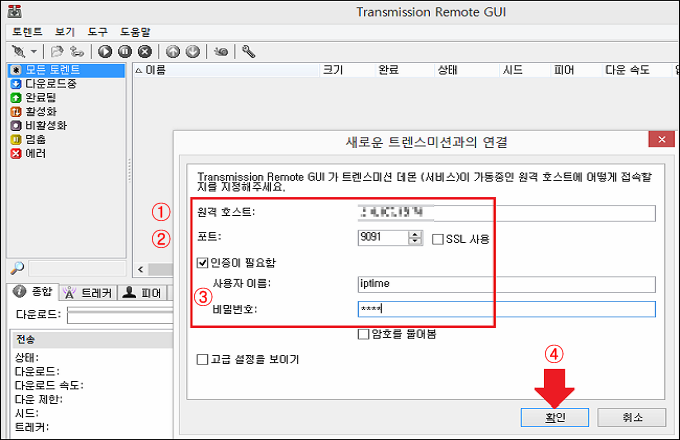The width and height of the screenshot is (680, 440).
Task: Click the search magnifier icon
Action: point(17,268)
